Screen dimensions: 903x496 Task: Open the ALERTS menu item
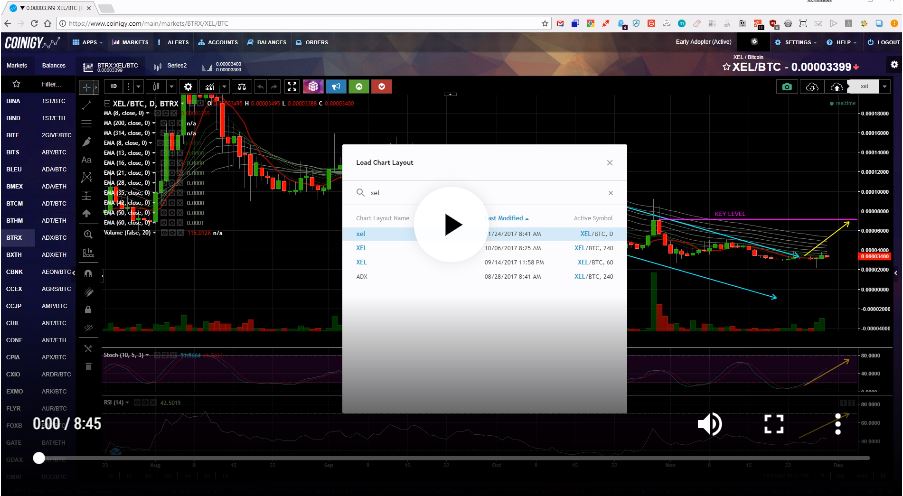pos(173,42)
